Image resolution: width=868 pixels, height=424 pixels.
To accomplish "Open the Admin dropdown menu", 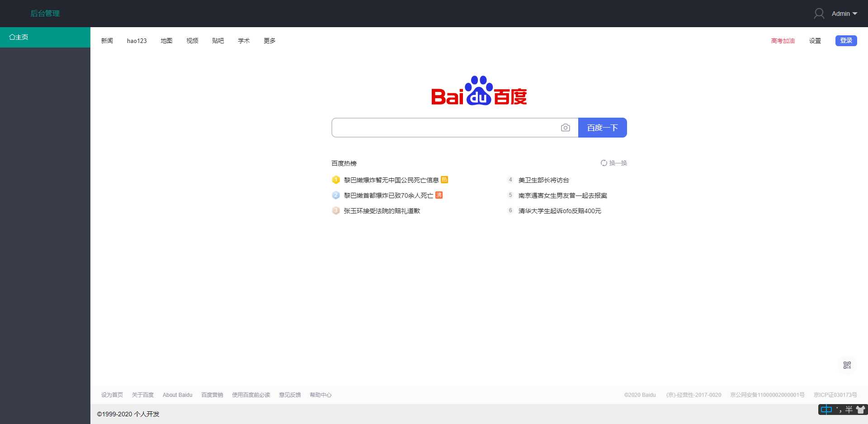I will [844, 14].
